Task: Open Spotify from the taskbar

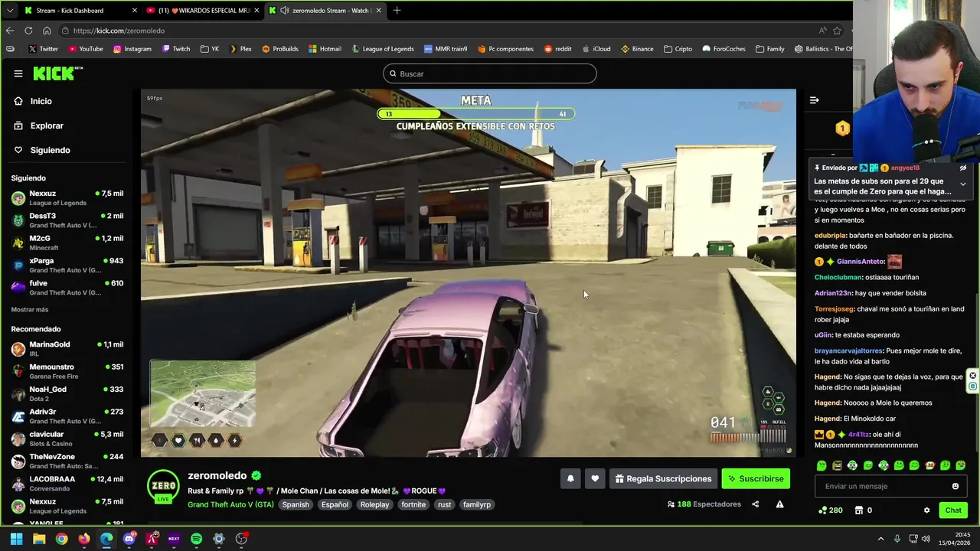Action: (196, 539)
